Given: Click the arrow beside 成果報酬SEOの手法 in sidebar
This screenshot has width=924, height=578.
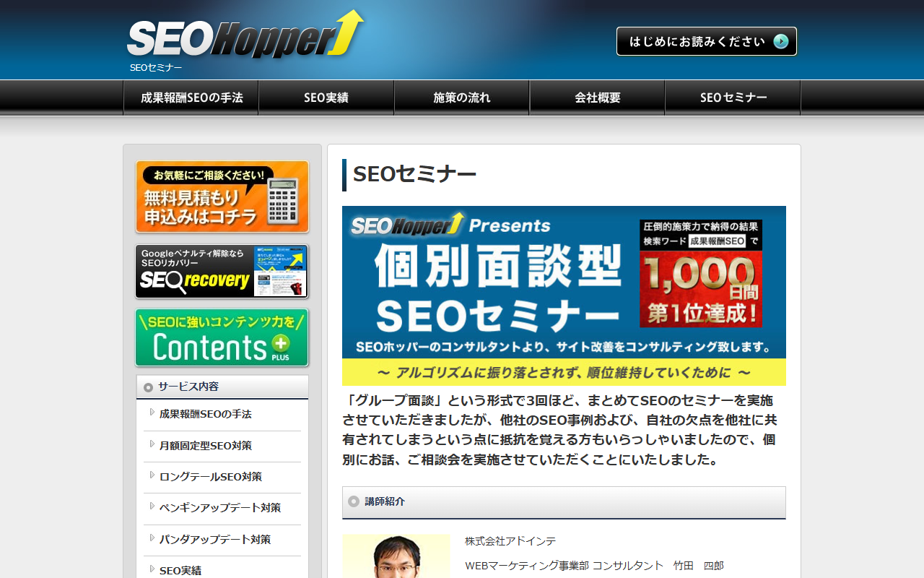Looking at the screenshot, I should tap(152, 413).
